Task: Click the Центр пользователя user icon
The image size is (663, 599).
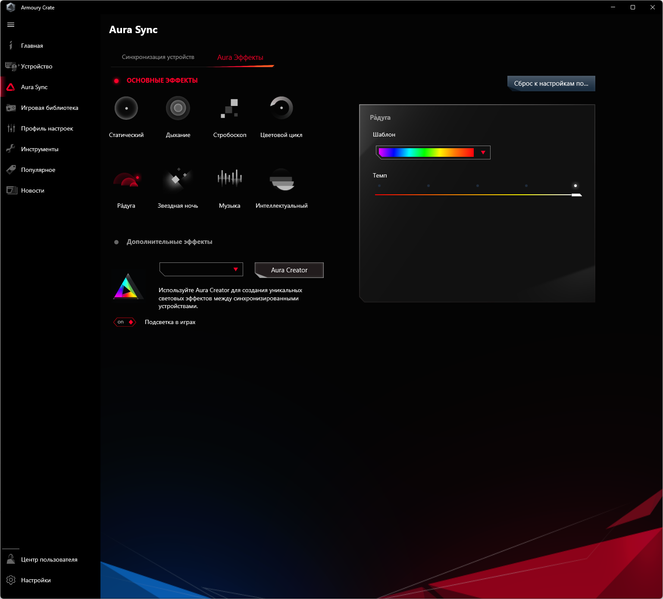Action: pyautogui.click(x=11, y=559)
